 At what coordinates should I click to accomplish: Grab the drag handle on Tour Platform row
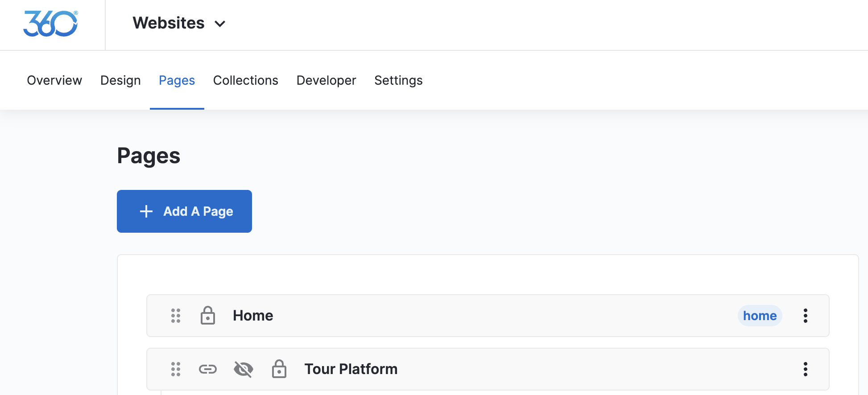point(176,369)
